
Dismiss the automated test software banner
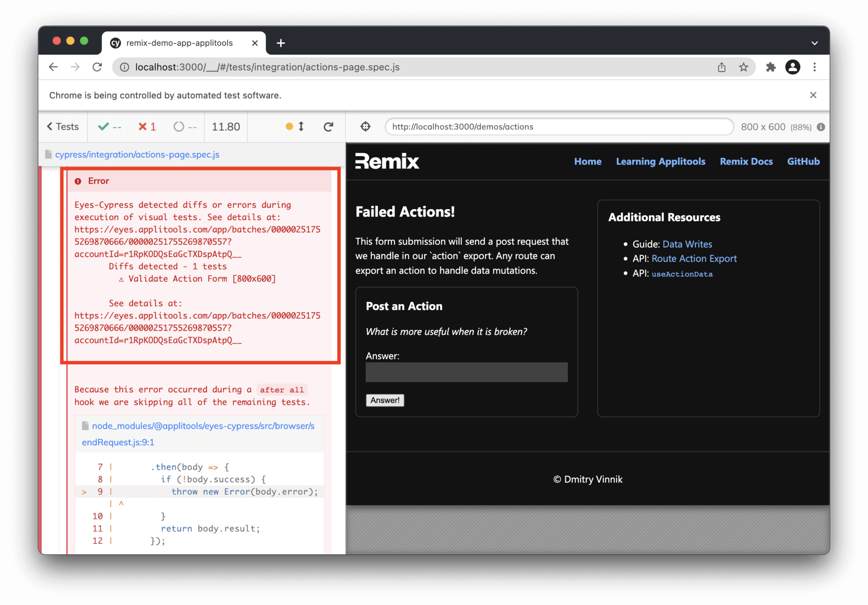click(x=813, y=95)
